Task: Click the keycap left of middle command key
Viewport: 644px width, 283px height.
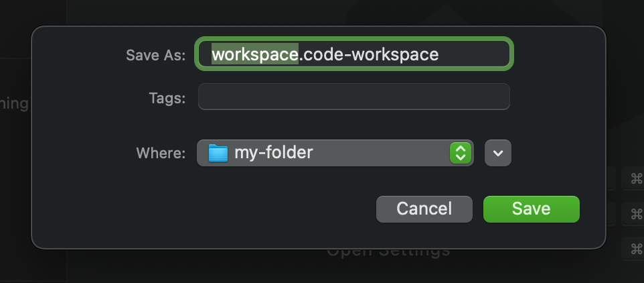Action: (x=611, y=213)
